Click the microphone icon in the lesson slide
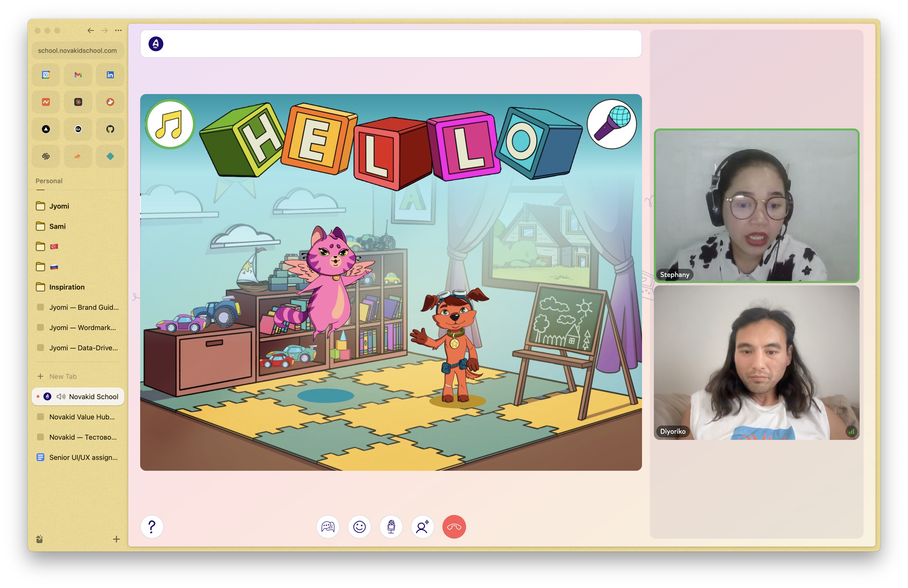 tap(612, 124)
